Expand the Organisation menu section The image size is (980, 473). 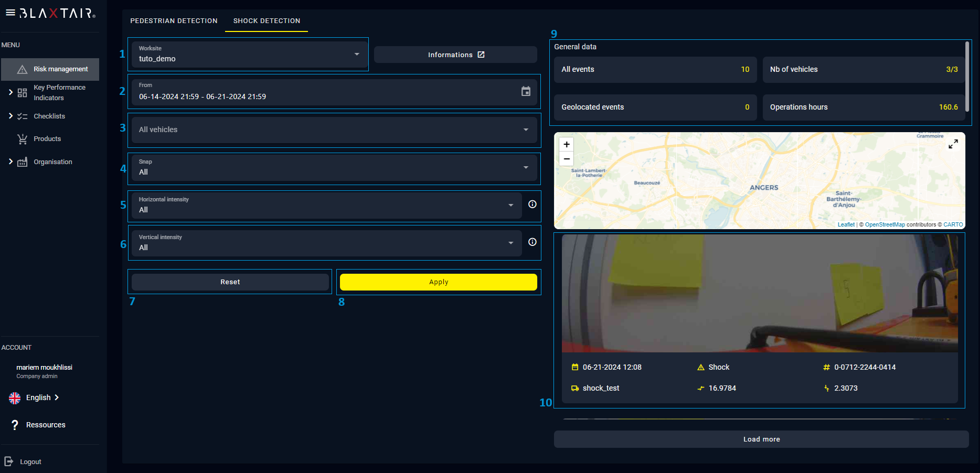click(x=10, y=162)
